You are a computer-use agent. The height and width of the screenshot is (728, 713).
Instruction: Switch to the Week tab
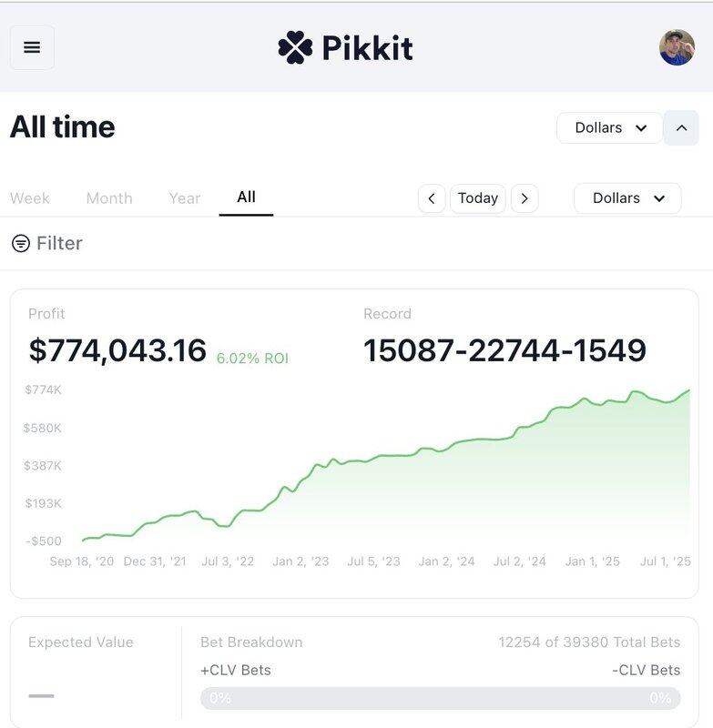pyautogui.click(x=30, y=198)
